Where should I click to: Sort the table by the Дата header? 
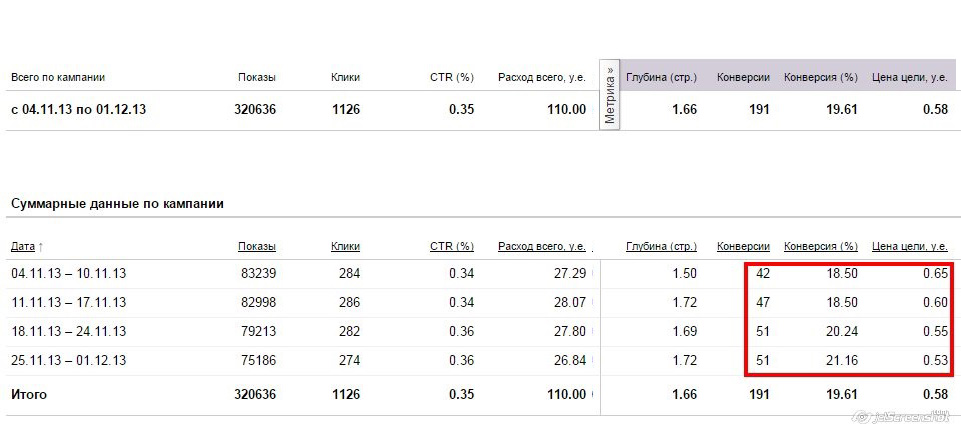click(22, 246)
